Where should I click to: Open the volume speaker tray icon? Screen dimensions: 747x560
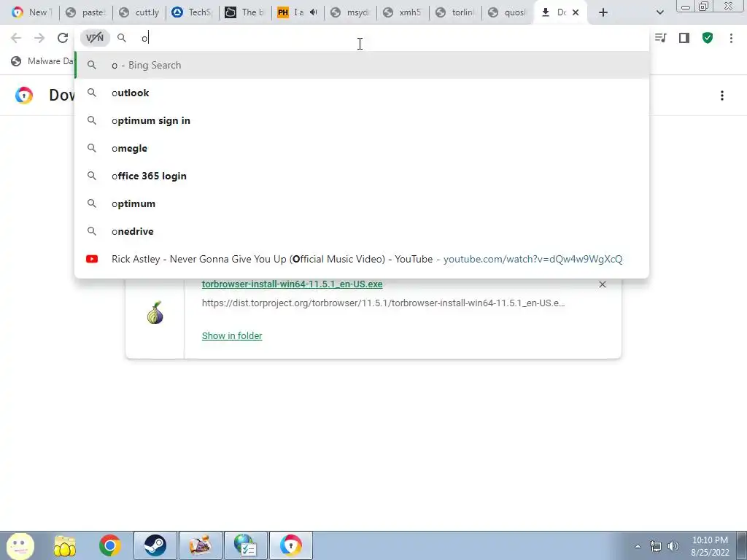tap(673, 546)
